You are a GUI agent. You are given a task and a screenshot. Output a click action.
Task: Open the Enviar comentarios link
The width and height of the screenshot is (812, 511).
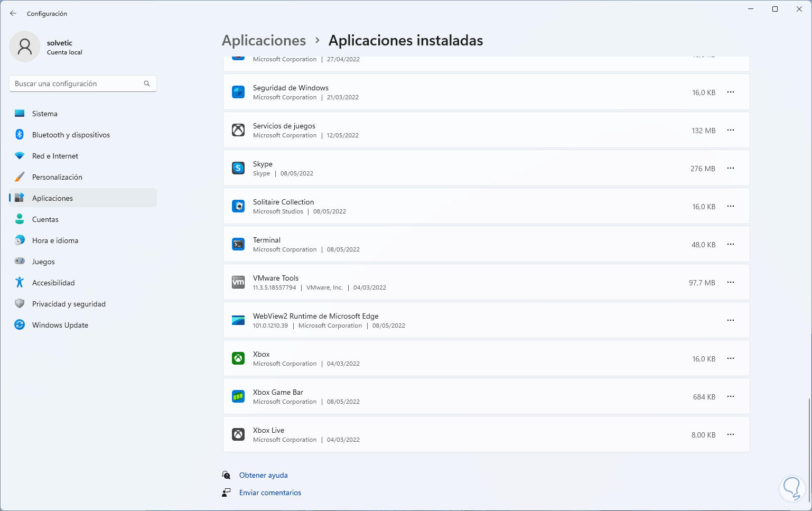tap(270, 493)
